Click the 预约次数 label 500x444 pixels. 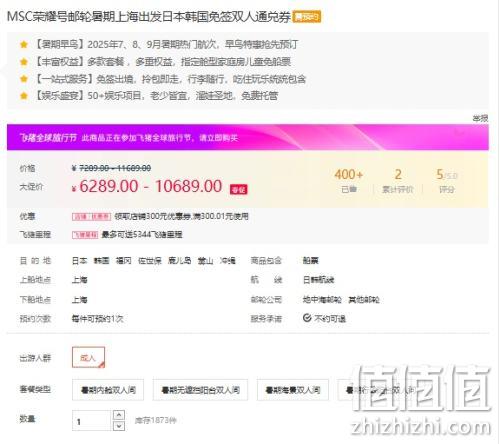pyautogui.click(x=35, y=319)
